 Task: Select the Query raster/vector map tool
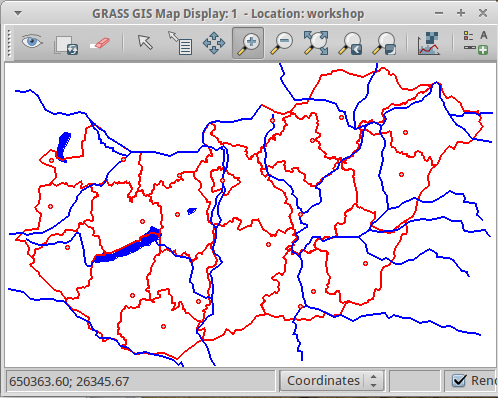(180, 43)
